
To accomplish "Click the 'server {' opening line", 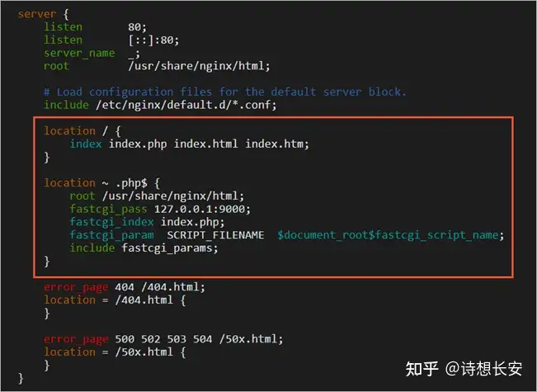I will pyautogui.click(x=43, y=14).
